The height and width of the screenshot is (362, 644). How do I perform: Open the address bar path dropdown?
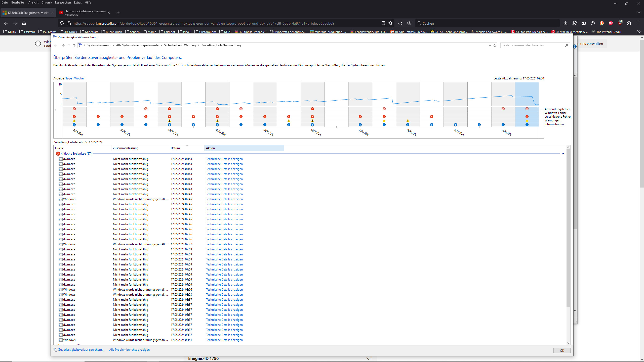pyautogui.click(x=490, y=45)
